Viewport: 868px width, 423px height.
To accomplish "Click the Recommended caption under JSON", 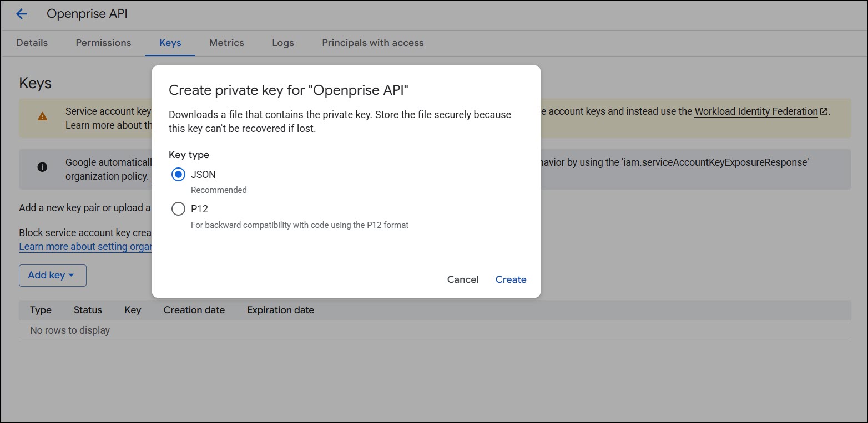I will (219, 190).
